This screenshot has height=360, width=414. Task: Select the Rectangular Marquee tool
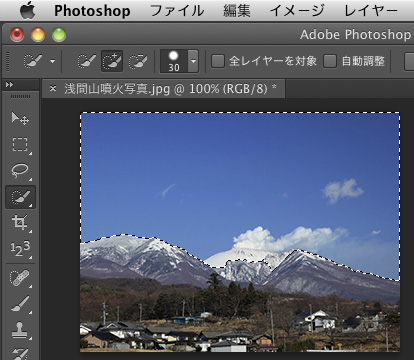coord(20,144)
